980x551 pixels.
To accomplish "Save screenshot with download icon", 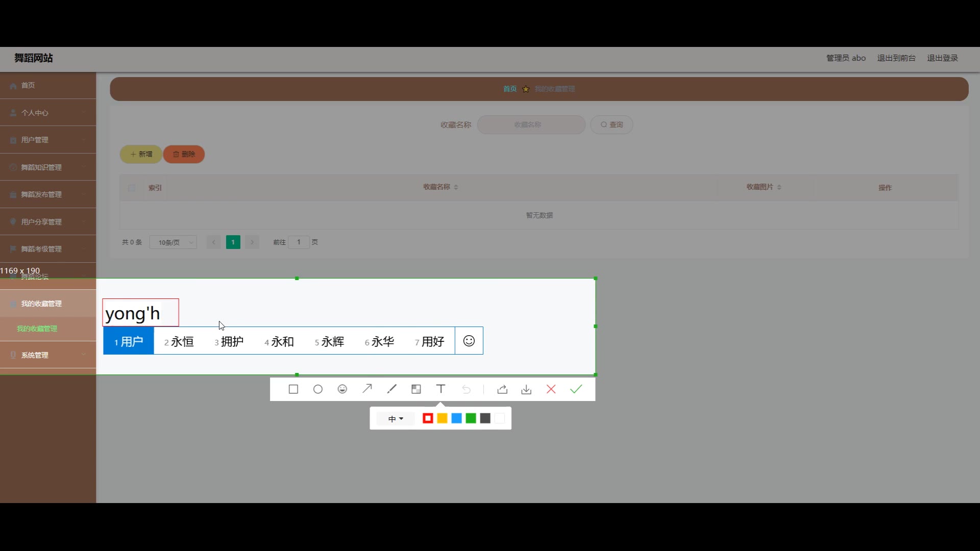I will pyautogui.click(x=526, y=389).
